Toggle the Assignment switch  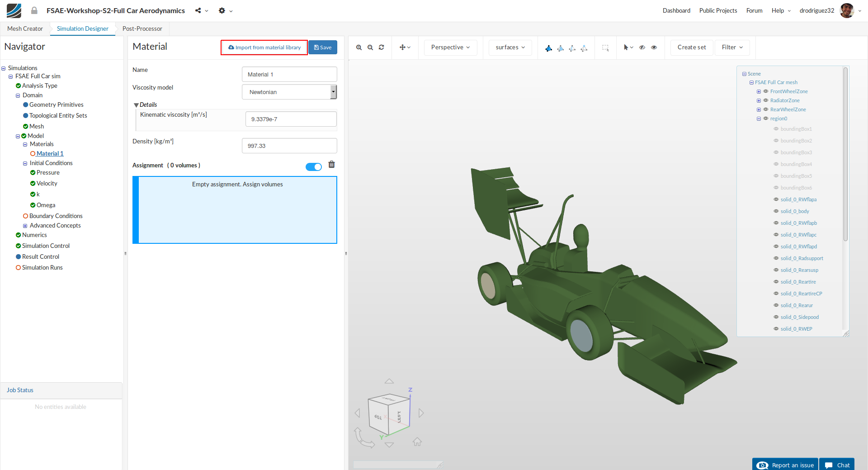point(314,167)
